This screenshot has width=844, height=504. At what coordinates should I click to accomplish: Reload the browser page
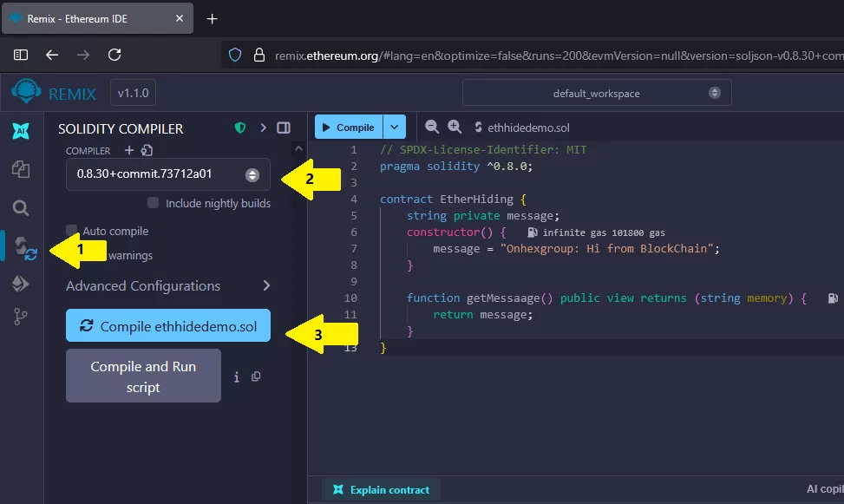point(114,55)
